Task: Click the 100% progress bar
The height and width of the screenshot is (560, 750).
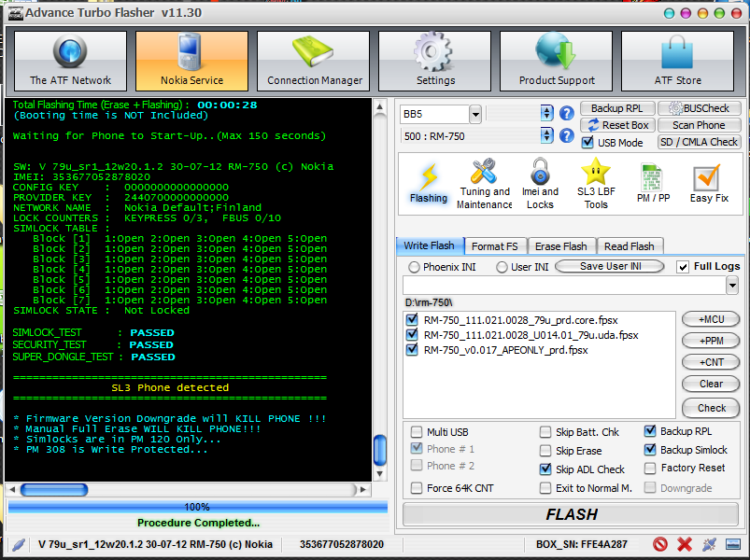Action: [x=198, y=507]
